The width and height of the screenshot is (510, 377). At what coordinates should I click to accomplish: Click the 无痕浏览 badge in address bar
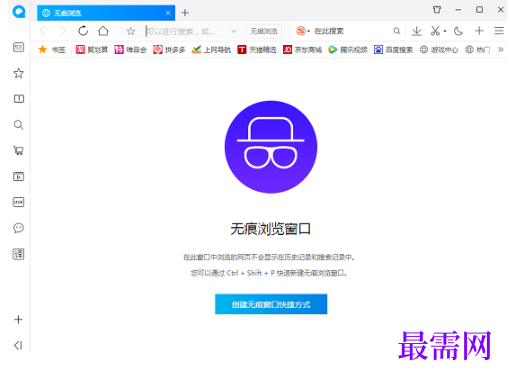click(x=264, y=31)
